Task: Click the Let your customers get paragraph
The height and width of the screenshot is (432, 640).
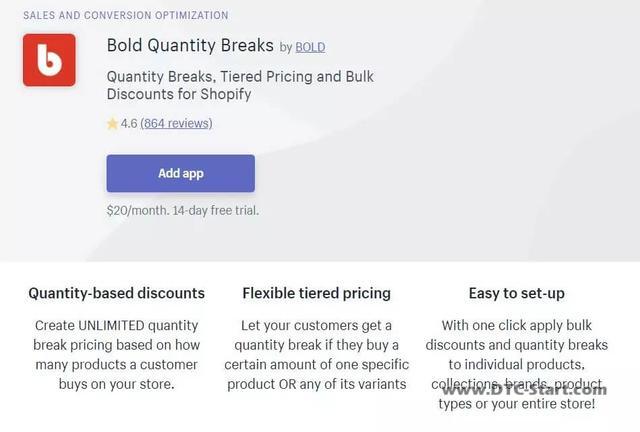Action: click(x=317, y=354)
